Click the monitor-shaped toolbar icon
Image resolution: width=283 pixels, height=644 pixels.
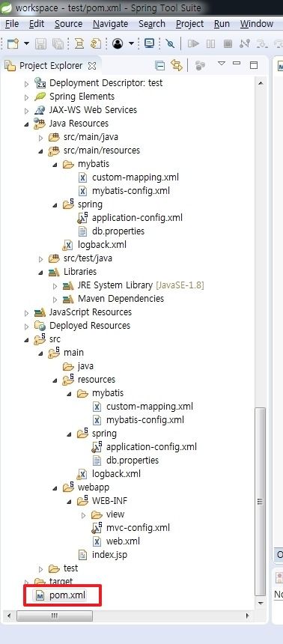(x=150, y=43)
